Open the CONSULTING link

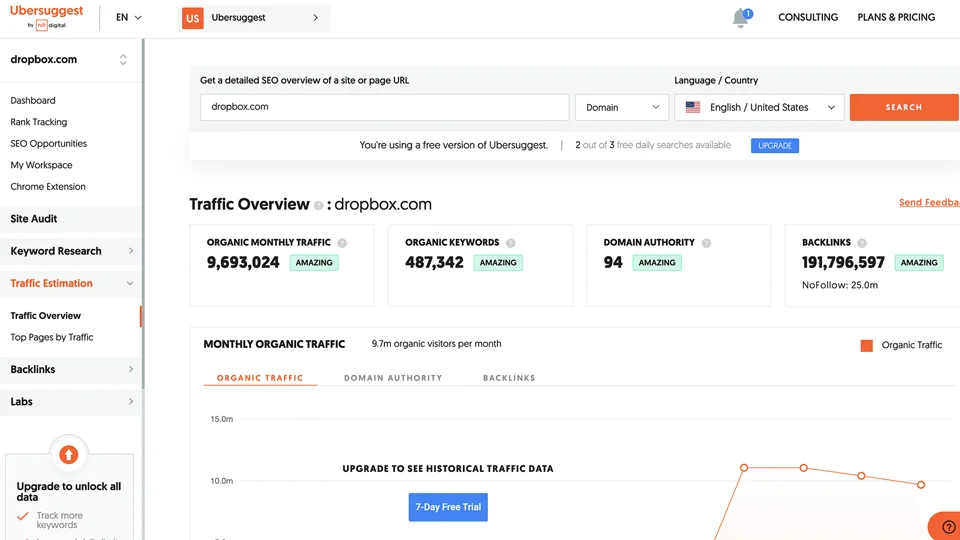click(808, 17)
